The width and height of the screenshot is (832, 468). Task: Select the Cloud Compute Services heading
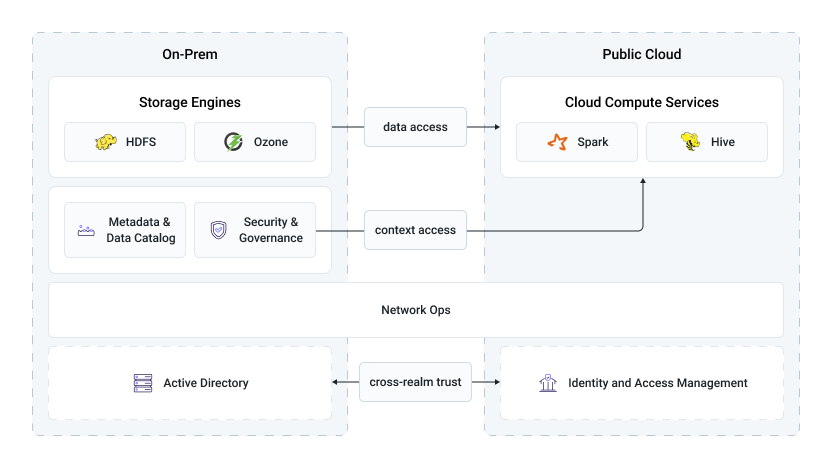click(x=642, y=102)
